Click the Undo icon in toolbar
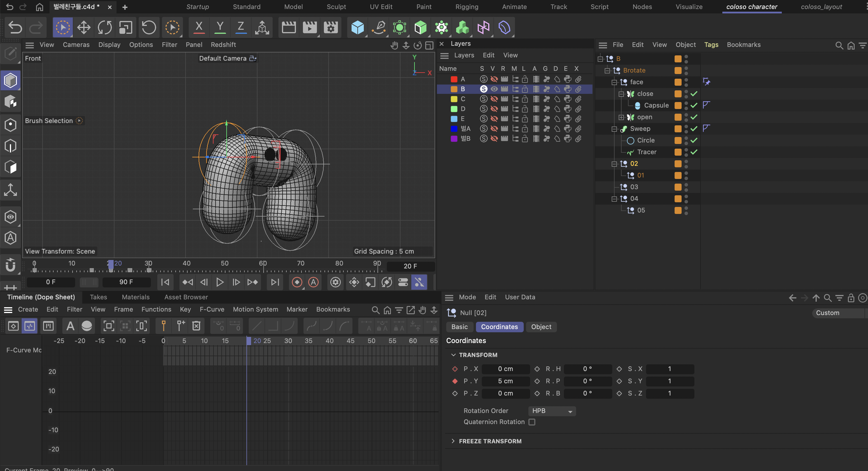 (x=15, y=27)
